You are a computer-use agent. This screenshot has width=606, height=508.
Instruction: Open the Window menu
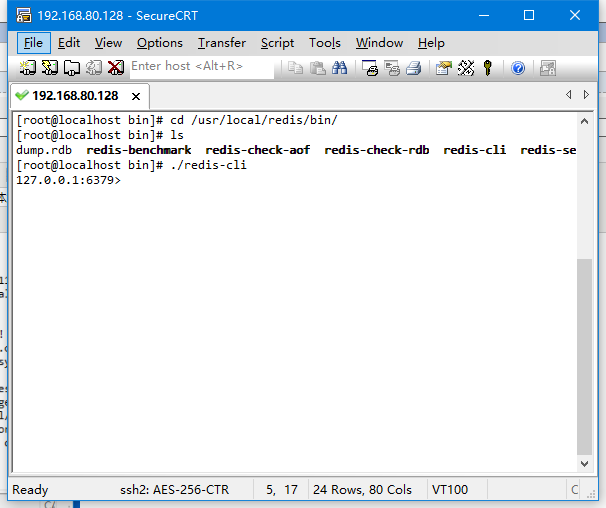click(379, 43)
